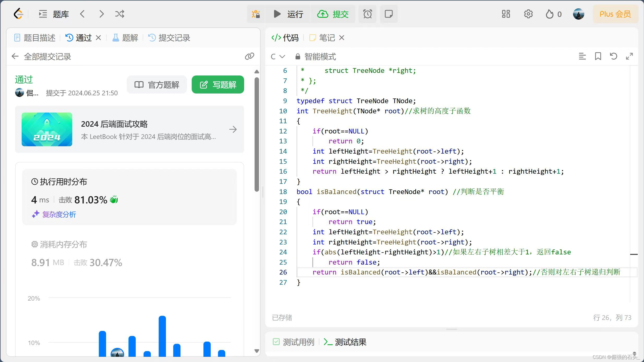Switch to the 题目描述 tab
Screen dimensions: 644x362
(x=35, y=38)
